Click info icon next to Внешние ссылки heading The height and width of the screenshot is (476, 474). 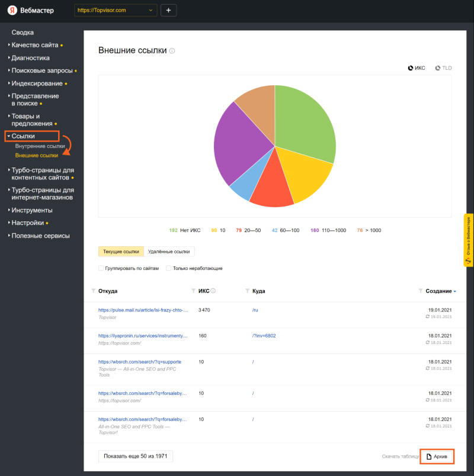pos(172,51)
